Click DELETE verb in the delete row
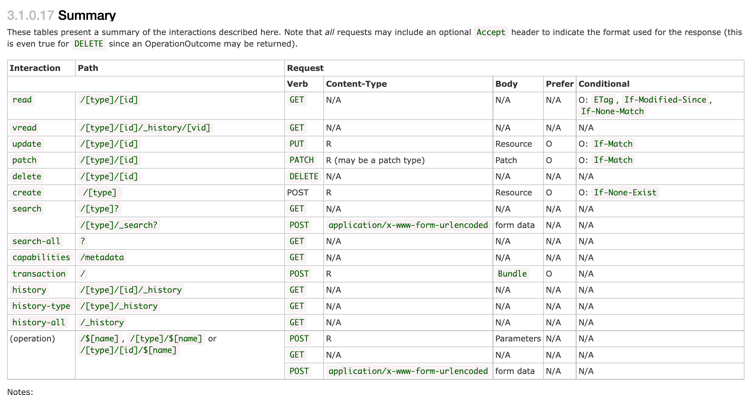 304,177
